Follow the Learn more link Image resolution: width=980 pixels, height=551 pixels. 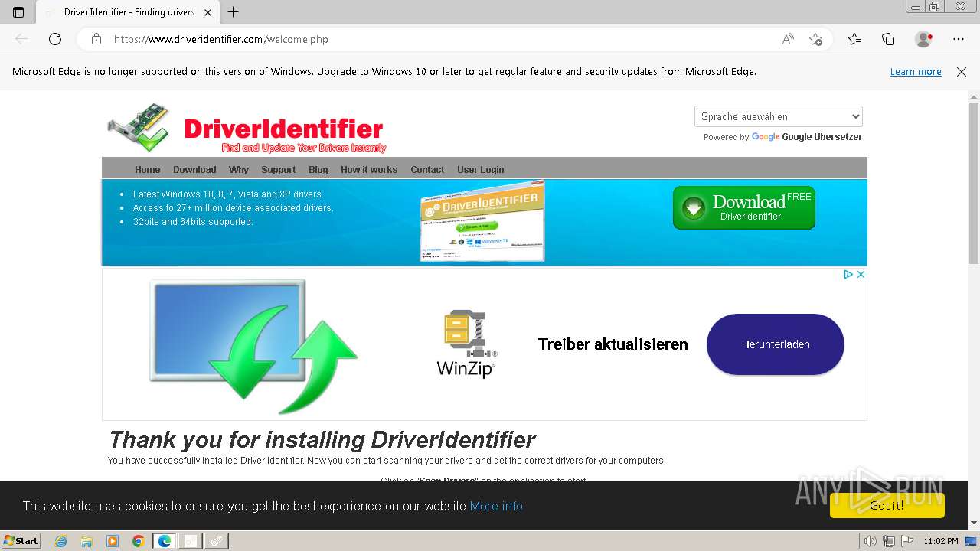pos(916,72)
